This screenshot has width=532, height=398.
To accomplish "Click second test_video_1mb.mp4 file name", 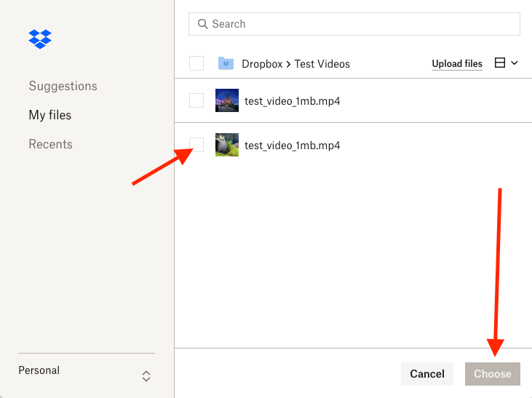I will pyautogui.click(x=292, y=146).
